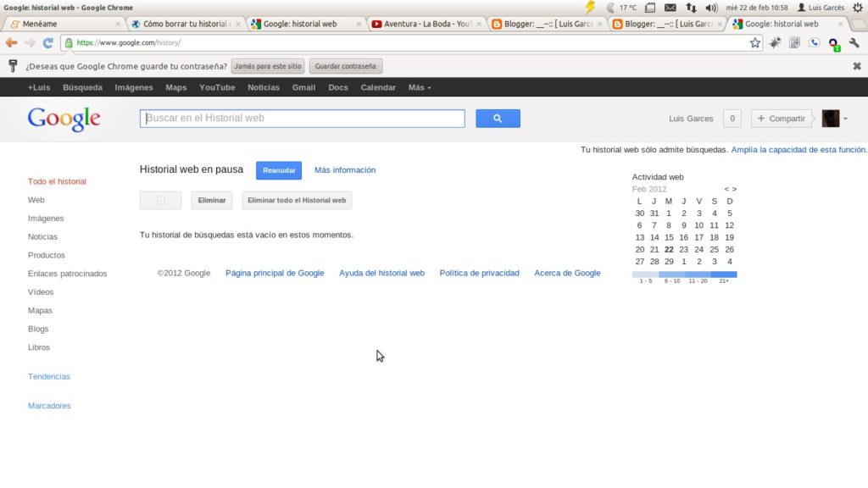Click Guardar contraseña button
The image size is (868, 488).
pyautogui.click(x=346, y=66)
